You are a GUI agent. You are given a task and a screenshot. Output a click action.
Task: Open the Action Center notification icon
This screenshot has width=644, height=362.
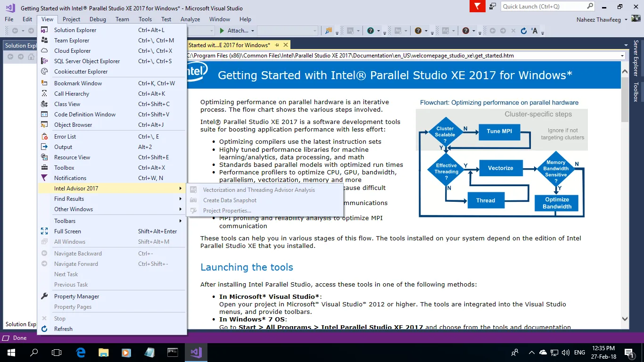pyautogui.click(x=628, y=352)
